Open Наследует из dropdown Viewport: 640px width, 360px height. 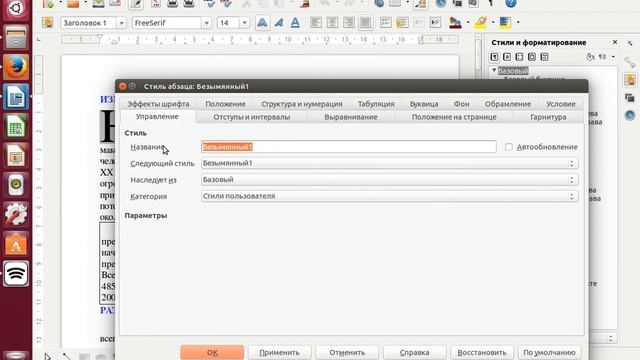coord(390,180)
